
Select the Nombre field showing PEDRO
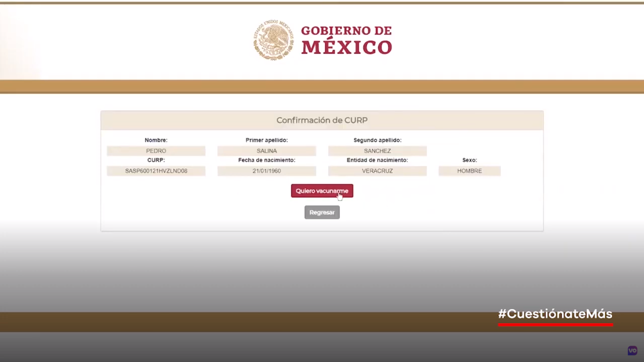156,151
